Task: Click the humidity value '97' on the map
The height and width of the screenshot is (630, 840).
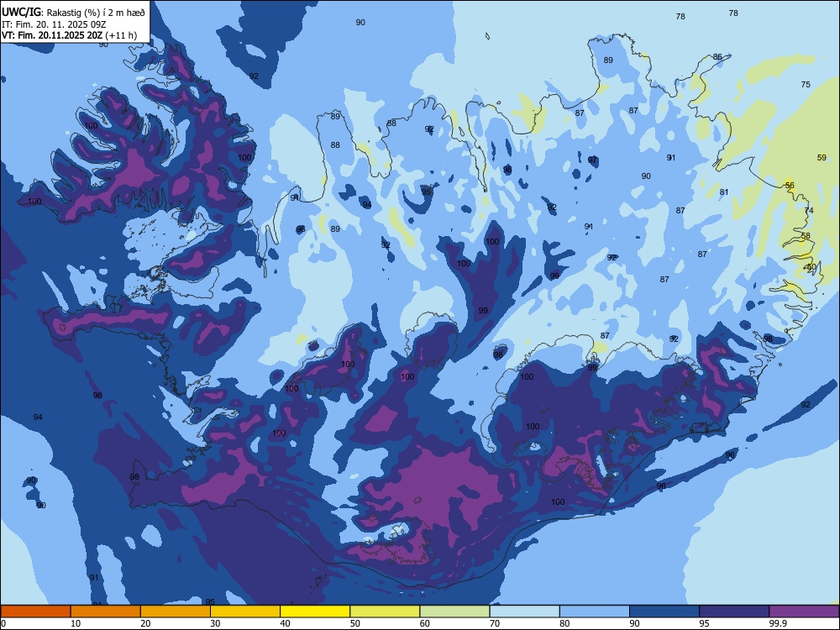Action: pyautogui.click(x=592, y=160)
